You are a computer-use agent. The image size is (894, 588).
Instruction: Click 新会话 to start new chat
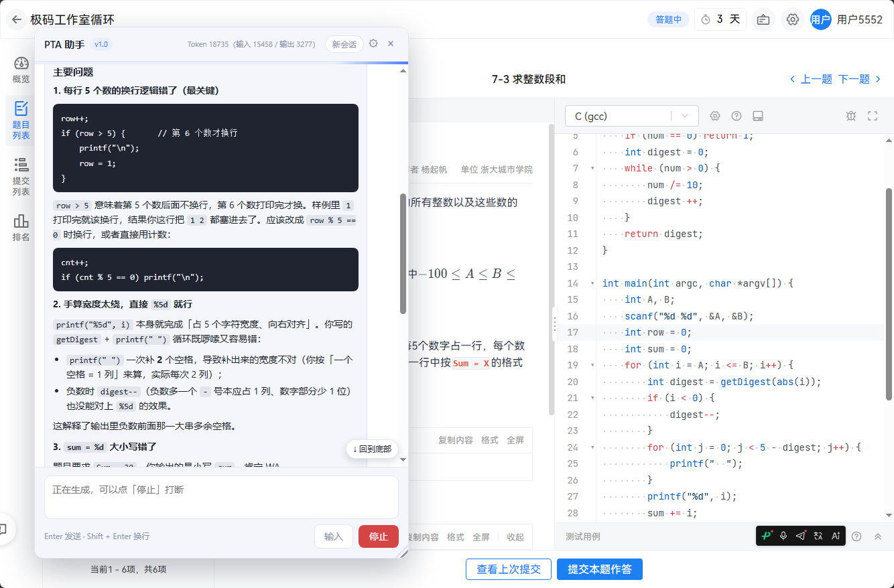(344, 44)
